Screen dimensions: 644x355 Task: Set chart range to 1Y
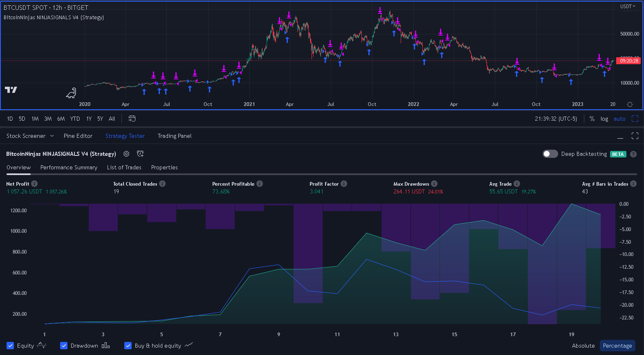pyautogui.click(x=89, y=119)
